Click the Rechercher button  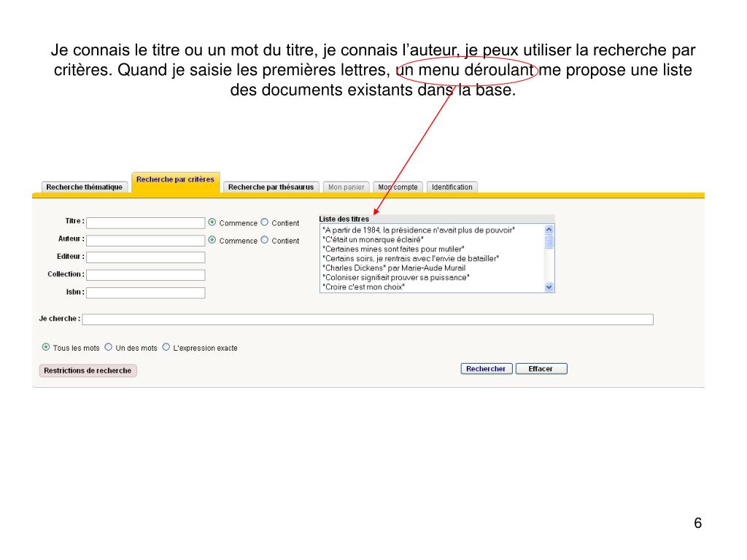(487, 368)
